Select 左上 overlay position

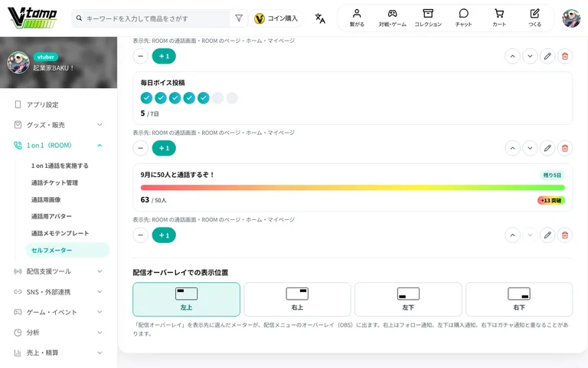(x=186, y=299)
